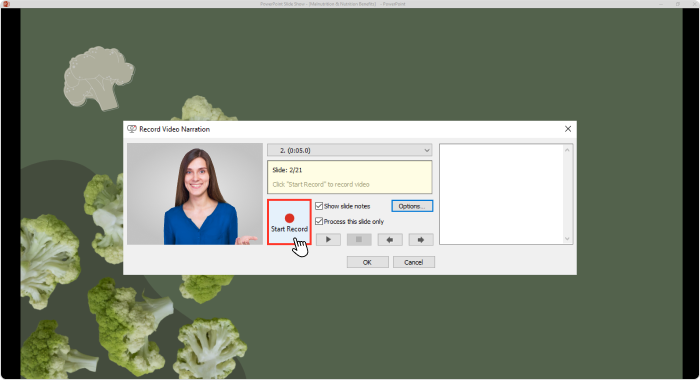Confirm with the OK button

tap(367, 262)
